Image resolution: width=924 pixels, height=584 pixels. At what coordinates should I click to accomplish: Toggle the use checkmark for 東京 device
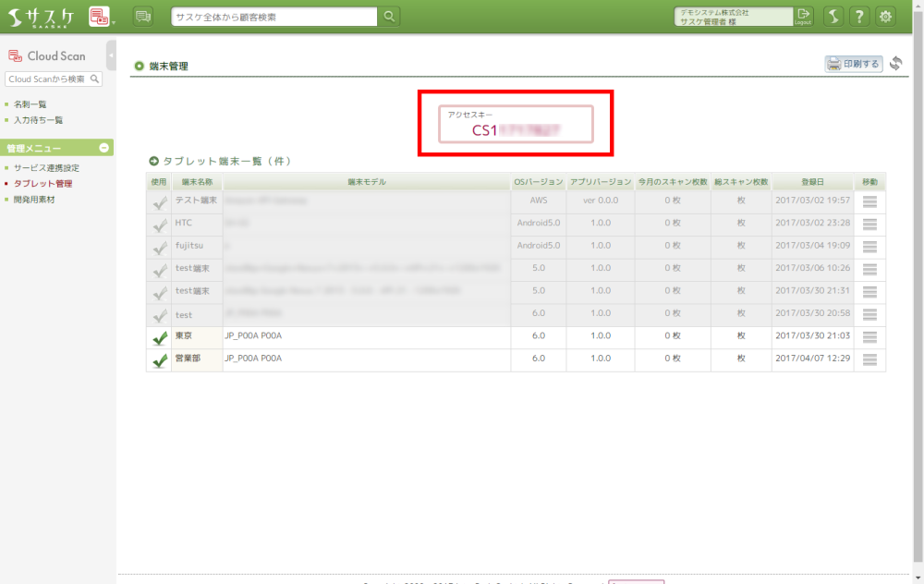[x=159, y=338]
